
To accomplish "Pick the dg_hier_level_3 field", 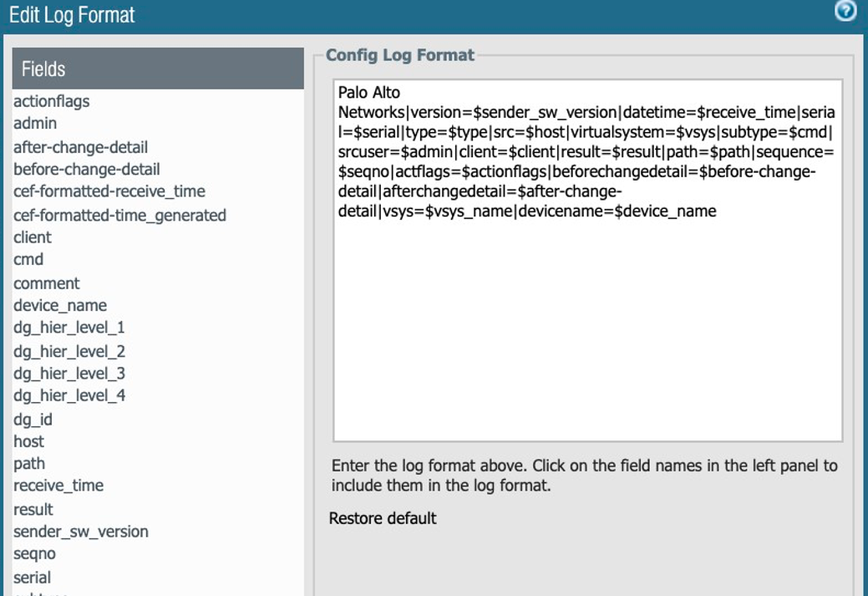I will tap(69, 374).
